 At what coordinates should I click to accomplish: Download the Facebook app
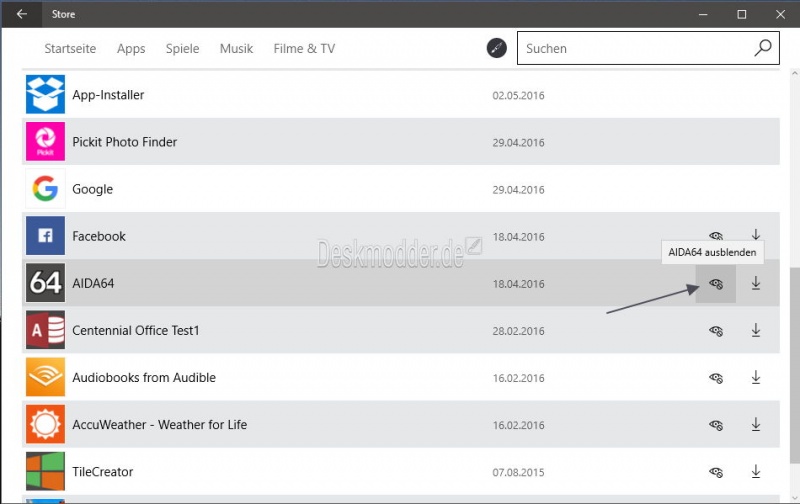pos(756,234)
